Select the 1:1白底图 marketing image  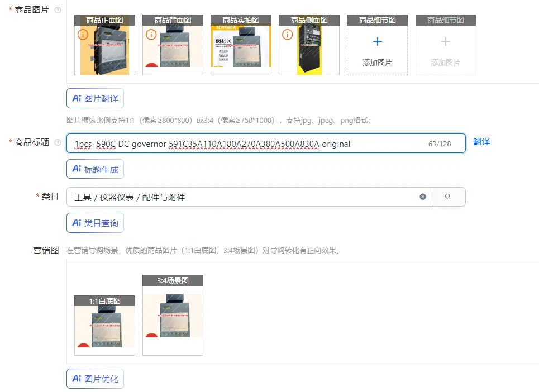(x=105, y=326)
